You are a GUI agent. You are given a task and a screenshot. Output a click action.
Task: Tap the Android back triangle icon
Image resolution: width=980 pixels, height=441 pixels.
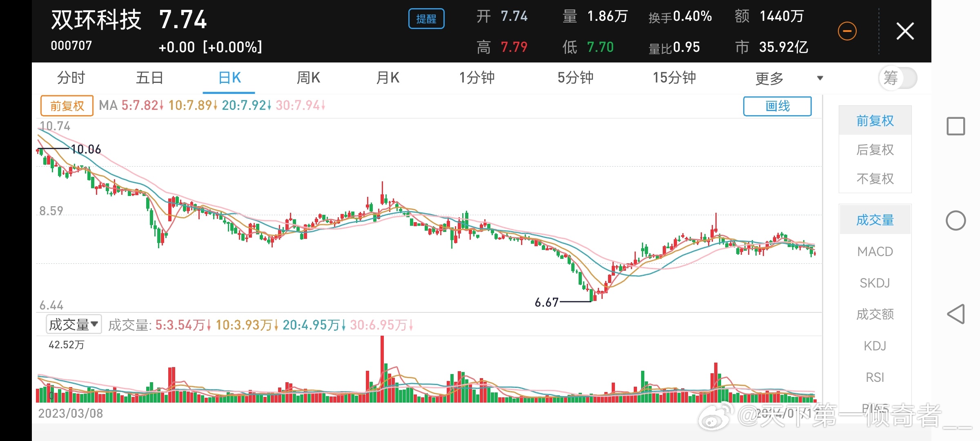955,314
